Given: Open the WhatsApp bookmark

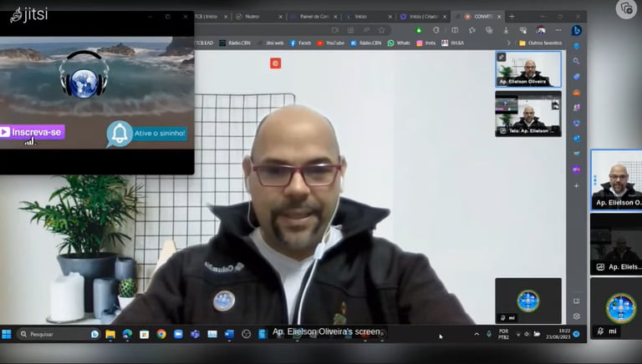Looking at the screenshot, I should click(x=399, y=43).
